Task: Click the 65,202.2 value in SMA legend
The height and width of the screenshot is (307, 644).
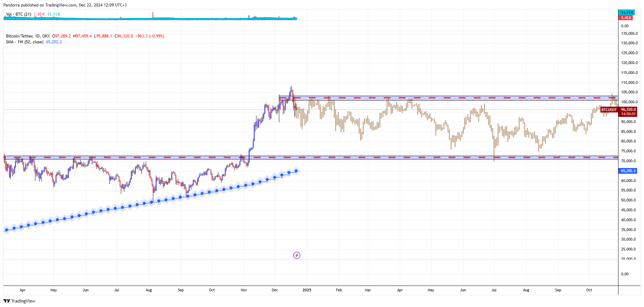Action: [54, 42]
